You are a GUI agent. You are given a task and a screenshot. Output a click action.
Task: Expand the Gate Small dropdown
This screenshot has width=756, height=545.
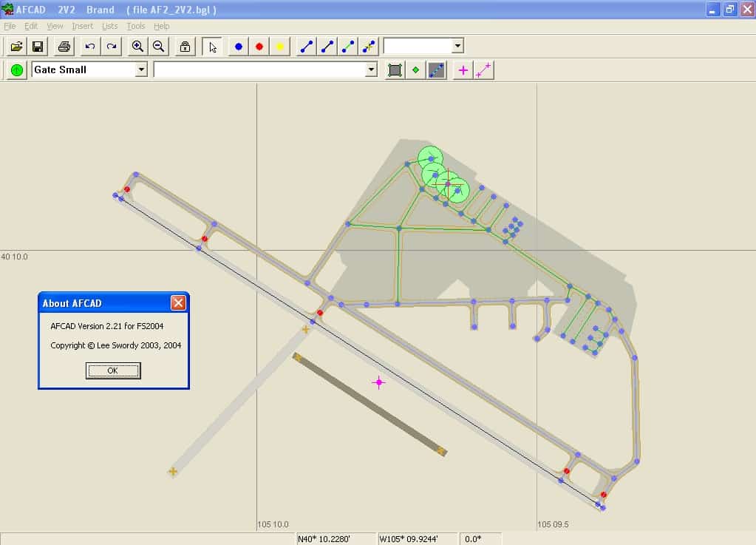(141, 70)
